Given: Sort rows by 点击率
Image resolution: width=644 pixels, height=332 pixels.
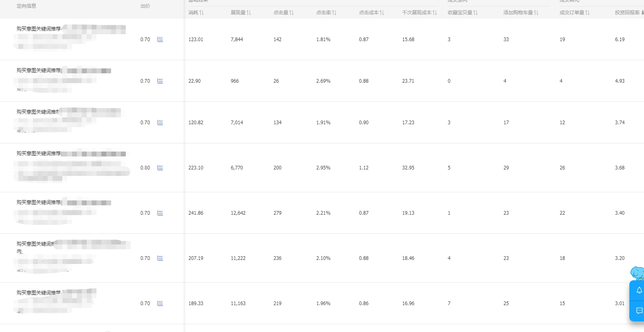Looking at the screenshot, I should pyautogui.click(x=326, y=13).
